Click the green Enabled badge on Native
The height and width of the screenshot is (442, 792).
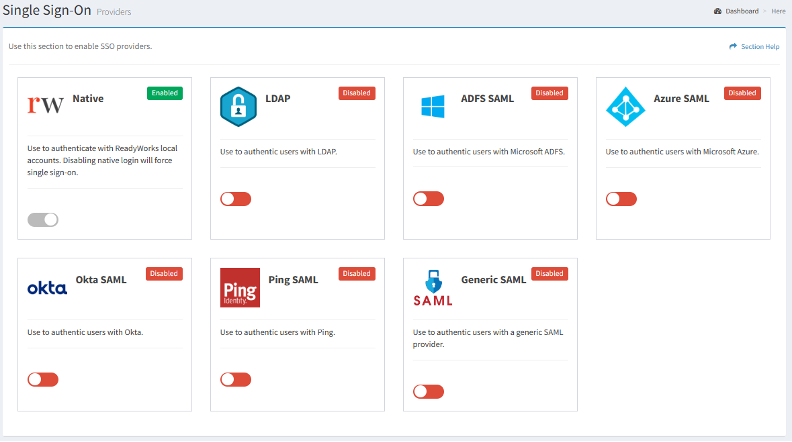pyautogui.click(x=165, y=93)
